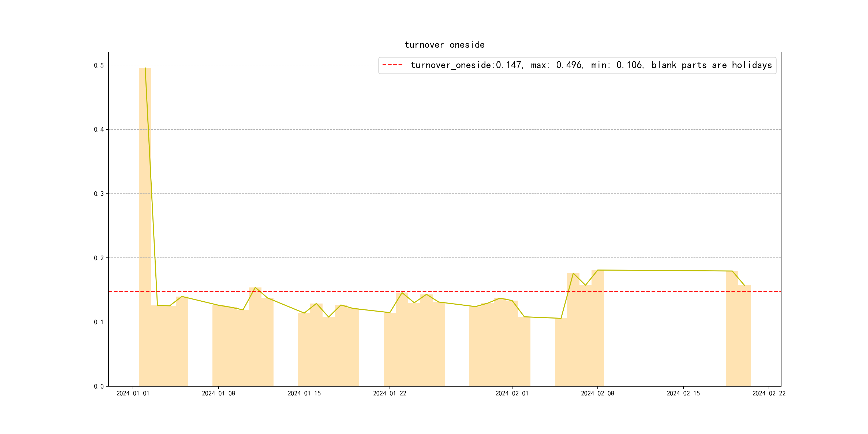Image resolution: width=868 pixels, height=434 pixels.
Task: Click y-axis tick label 0.5
Action: pyautogui.click(x=99, y=65)
